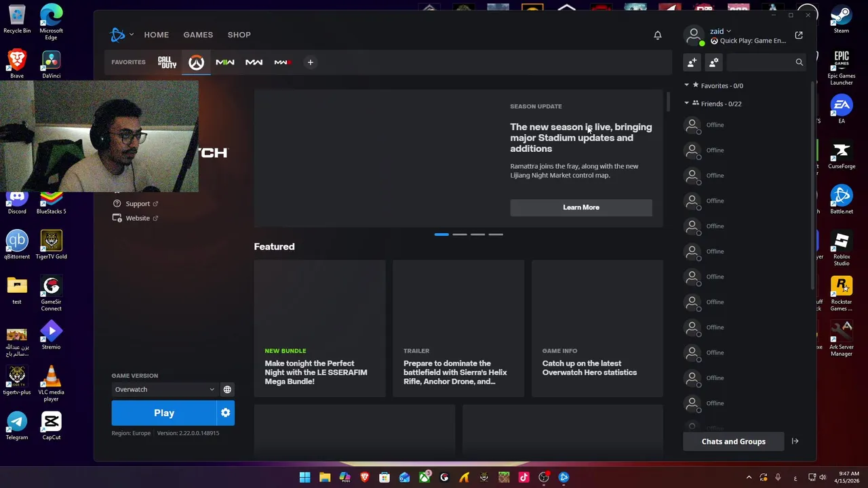868x488 pixels.
Task: Go to the SHOP tab
Action: 239,35
